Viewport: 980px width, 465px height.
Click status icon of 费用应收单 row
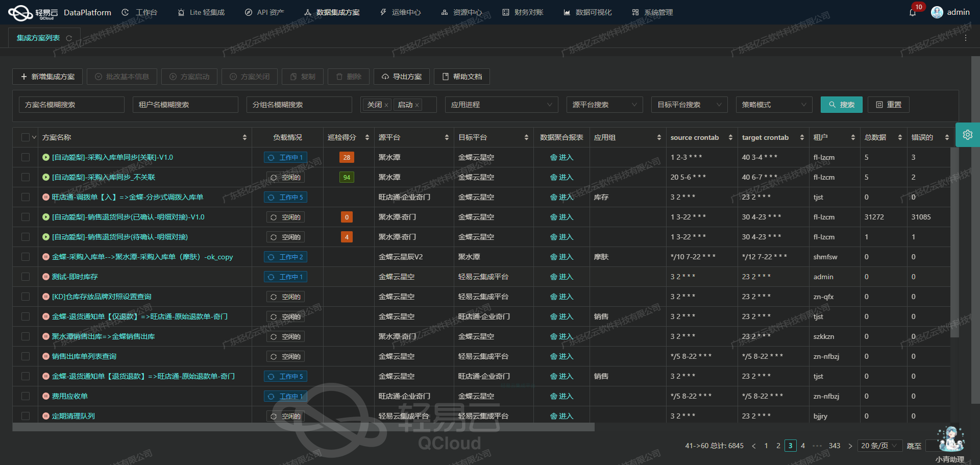[x=46, y=397]
